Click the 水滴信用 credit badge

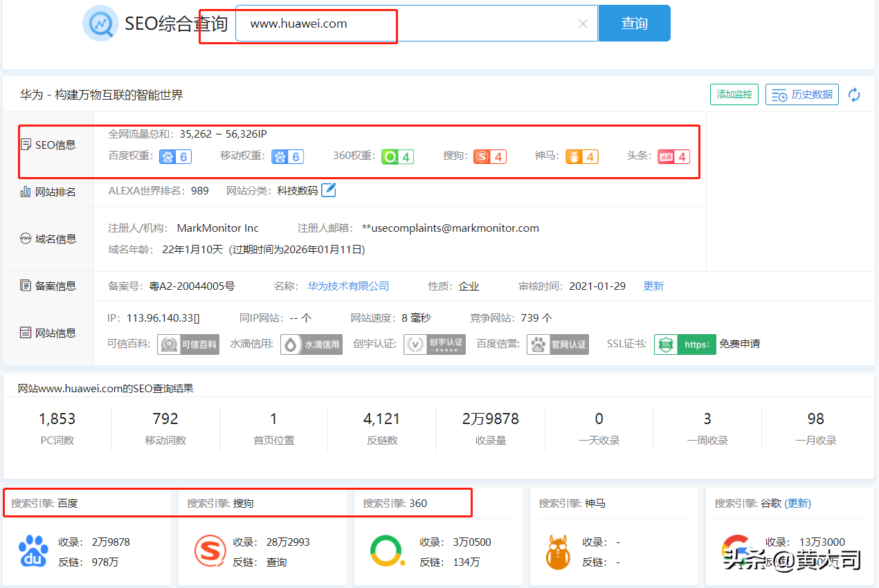[x=311, y=344]
